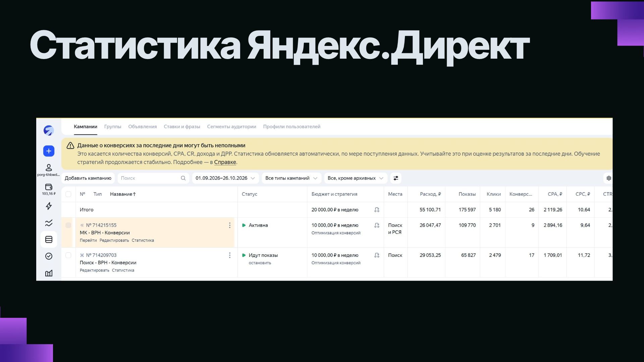Viewport: 644px width, 362px height.
Task: Click Редактировать under МК - ВРН - Конверсии
Action: click(114, 240)
